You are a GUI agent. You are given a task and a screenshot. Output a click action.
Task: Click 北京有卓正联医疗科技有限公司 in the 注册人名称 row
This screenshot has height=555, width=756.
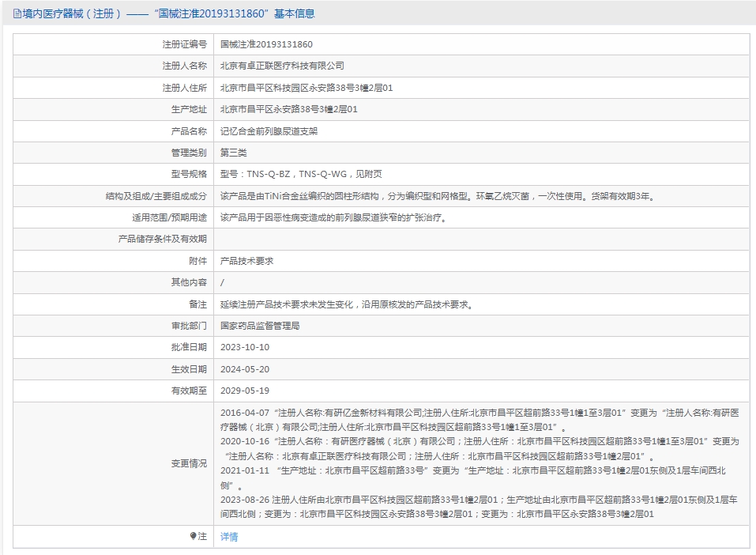click(x=282, y=66)
